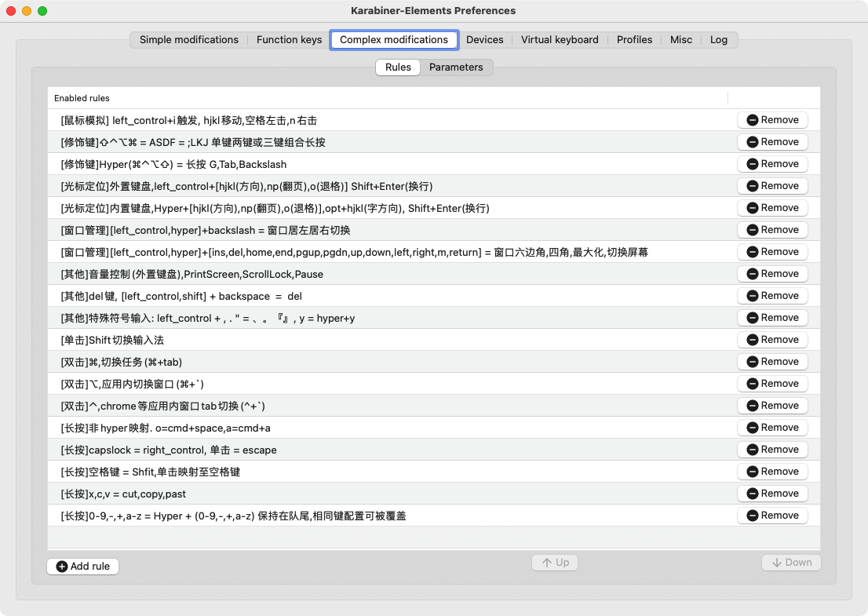The image size is (868, 616).
Task: Select the [双击]^,chrome rule text
Action: point(162,406)
